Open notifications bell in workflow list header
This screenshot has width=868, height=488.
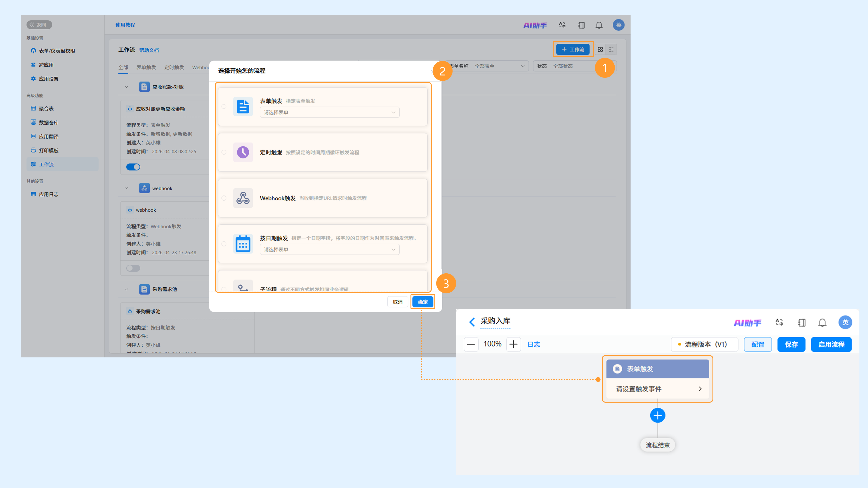pyautogui.click(x=599, y=25)
